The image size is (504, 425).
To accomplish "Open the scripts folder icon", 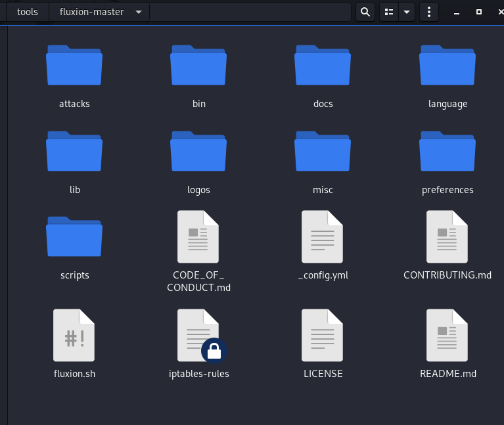I will tap(74, 236).
